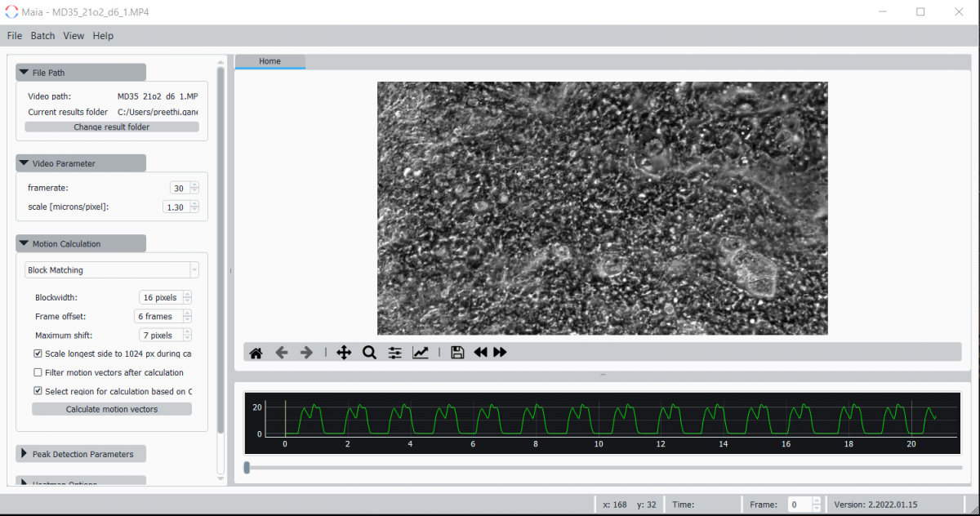Toggle Select region for calculation checkbox
The image size is (980, 516).
(38, 391)
